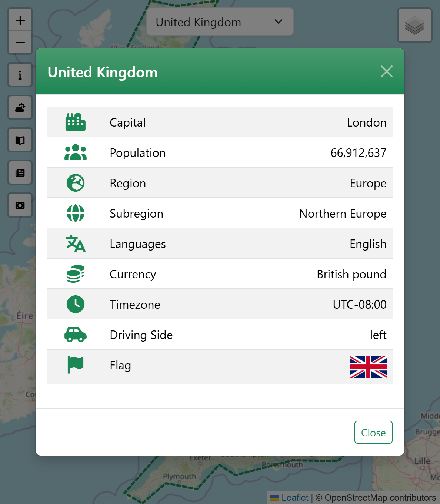Click the Capital city building icon
Image resolution: width=440 pixels, height=504 pixels.
click(76, 122)
